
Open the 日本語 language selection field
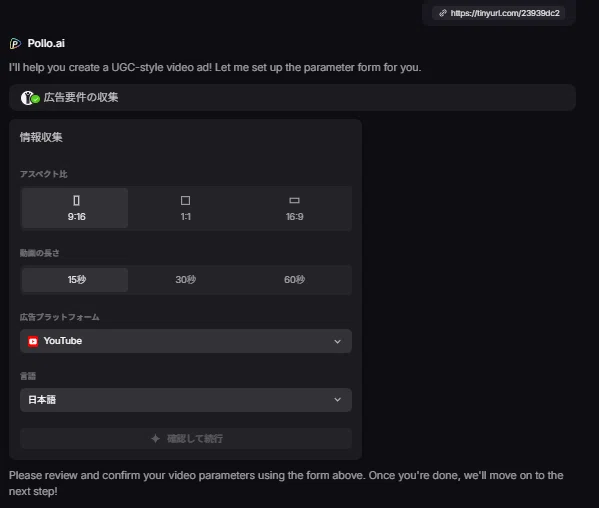186,400
